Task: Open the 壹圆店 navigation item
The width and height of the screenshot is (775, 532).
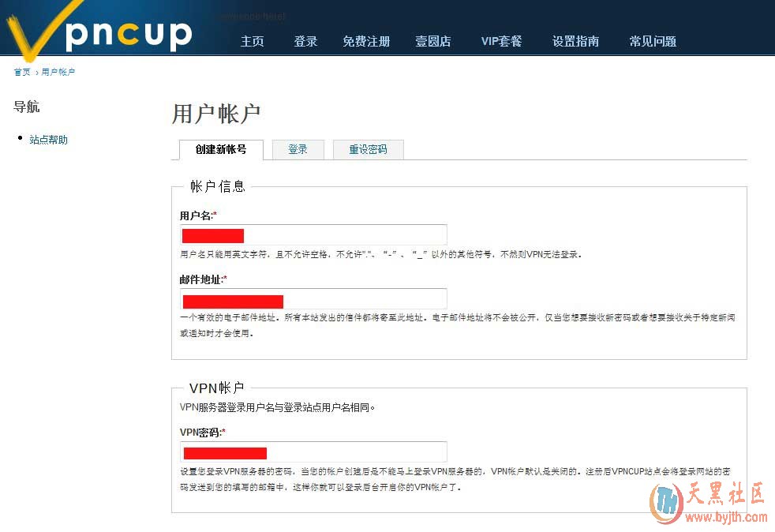Action: (433, 41)
